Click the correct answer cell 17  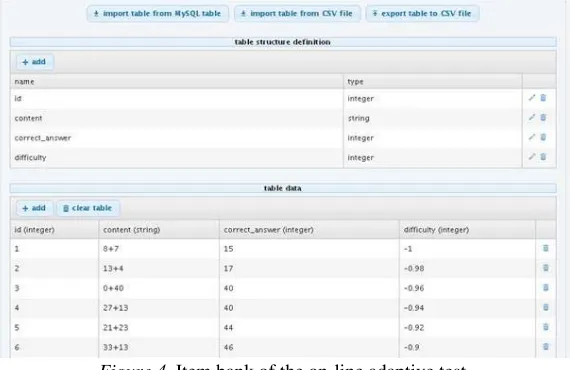[309, 269]
